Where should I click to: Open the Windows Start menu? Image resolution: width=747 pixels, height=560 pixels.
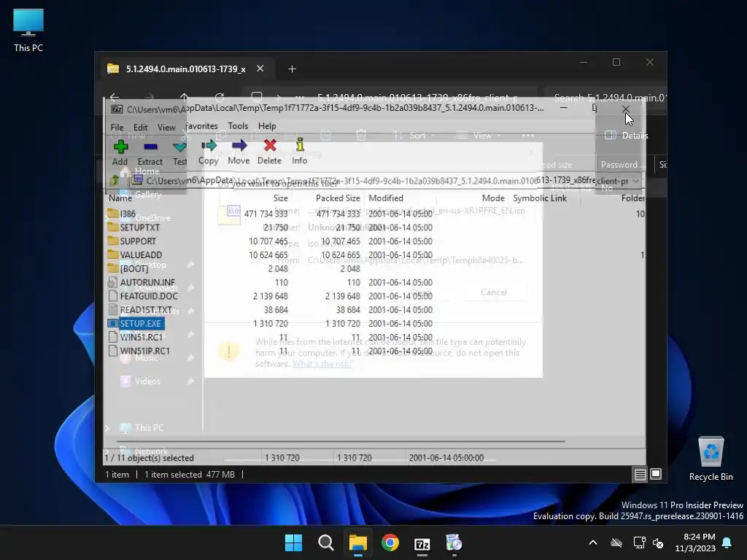click(x=293, y=542)
